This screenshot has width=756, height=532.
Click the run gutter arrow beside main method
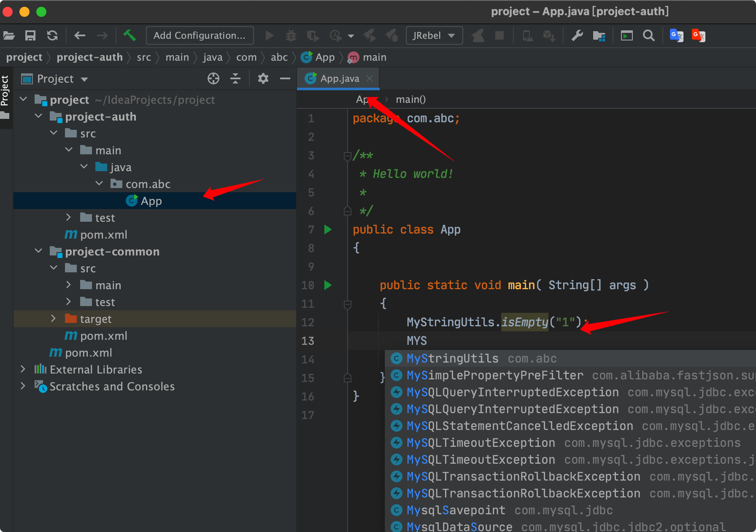328,285
